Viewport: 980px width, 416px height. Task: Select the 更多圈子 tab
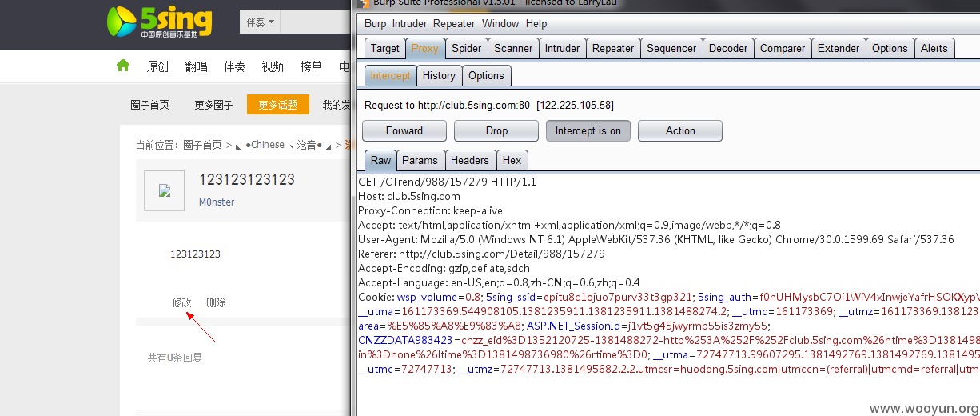click(213, 105)
